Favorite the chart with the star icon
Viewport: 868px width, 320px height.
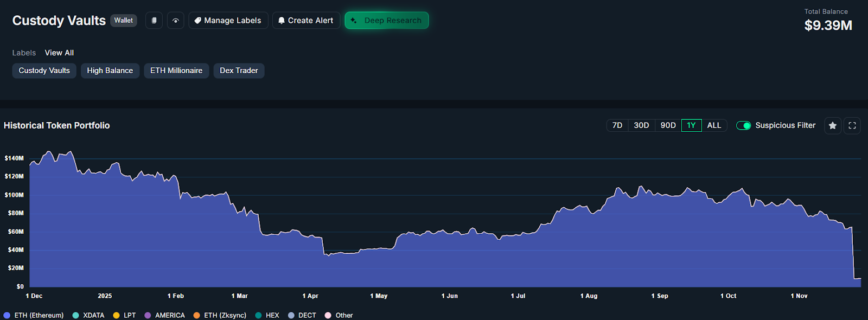pyautogui.click(x=833, y=125)
